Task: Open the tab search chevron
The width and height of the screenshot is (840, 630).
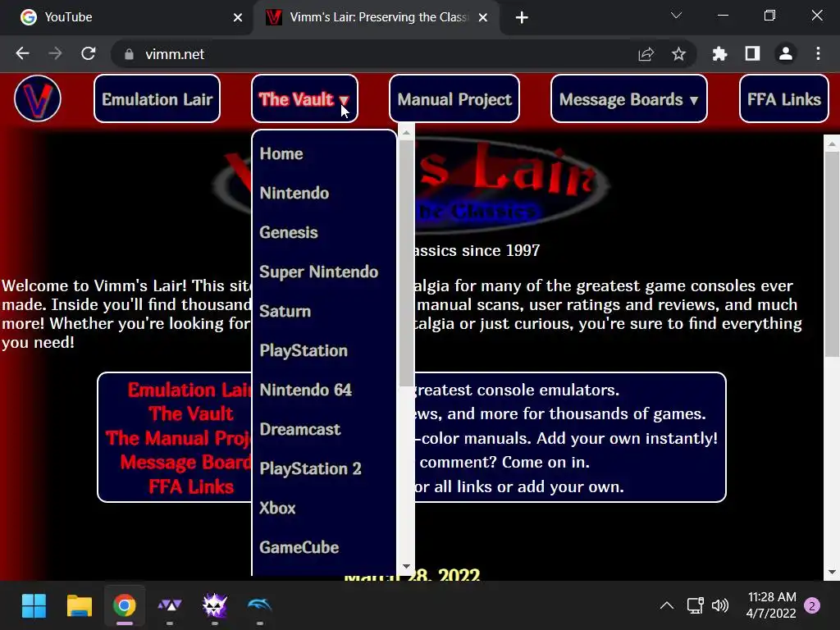Action: tap(676, 16)
